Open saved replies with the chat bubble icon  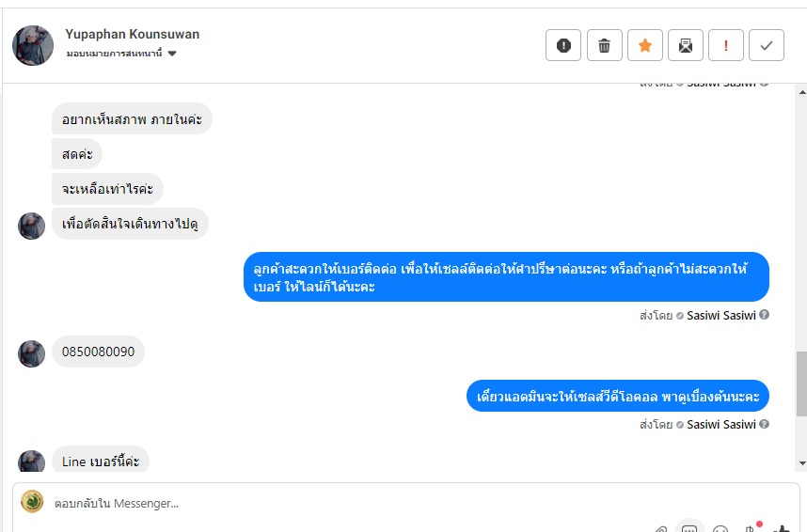pos(689,528)
